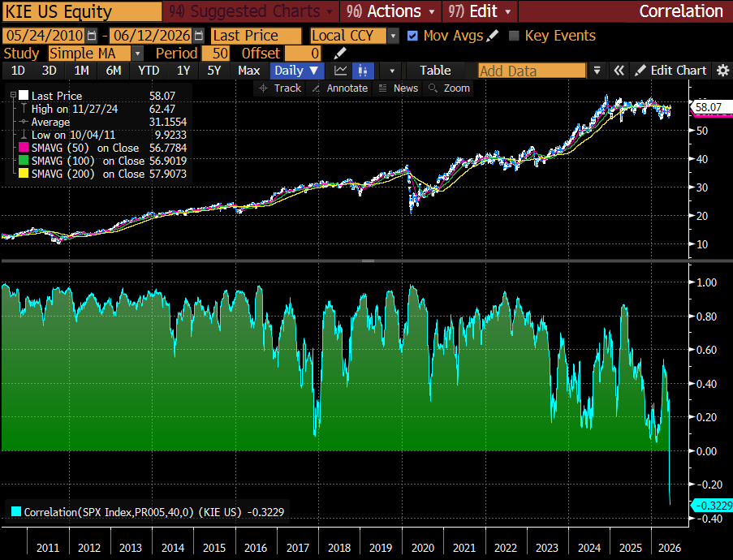Open chart settings gear icon
The width and height of the screenshot is (733, 560).
(722, 71)
